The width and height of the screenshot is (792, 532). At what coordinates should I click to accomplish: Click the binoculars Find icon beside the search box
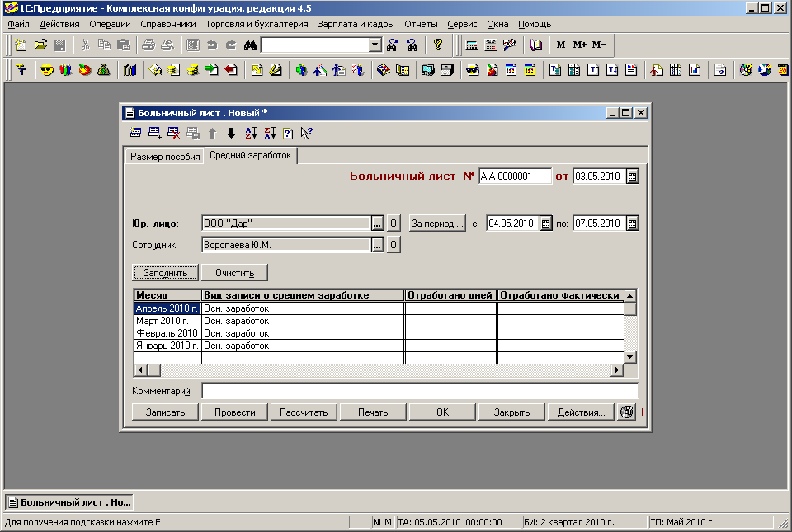tap(250, 45)
